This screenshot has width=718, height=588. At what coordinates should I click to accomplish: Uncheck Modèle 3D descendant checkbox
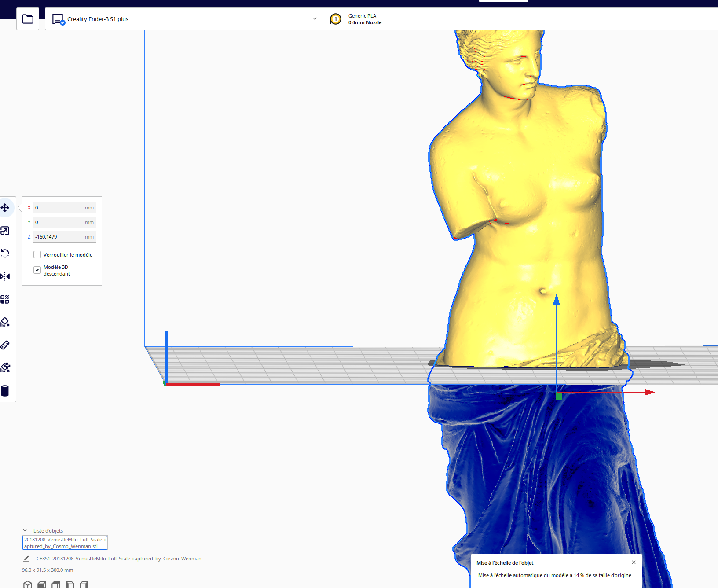click(x=37, y=270)
